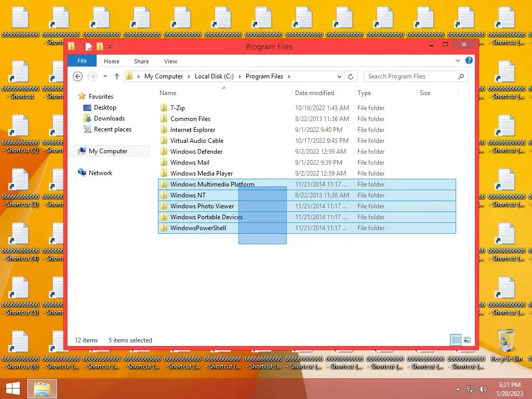This screenshot has height=399, width=532.
Task: Expand the address bar history dropdown
Action: [x=339, y=77]
